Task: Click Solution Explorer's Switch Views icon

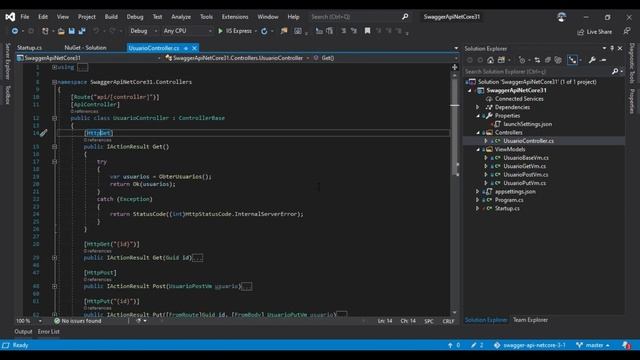Action: [501, 60]
